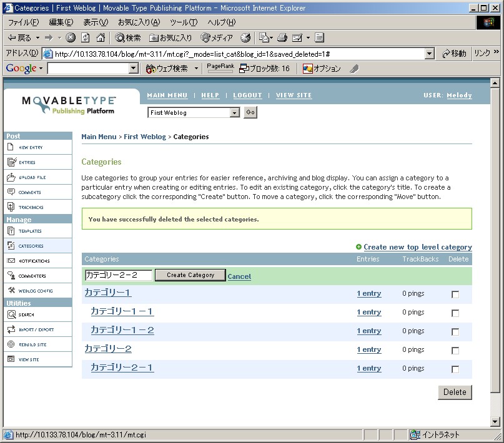The image size is (504, 443).
Task: Open the ヘルプ(H) menu
Action: 222,22
